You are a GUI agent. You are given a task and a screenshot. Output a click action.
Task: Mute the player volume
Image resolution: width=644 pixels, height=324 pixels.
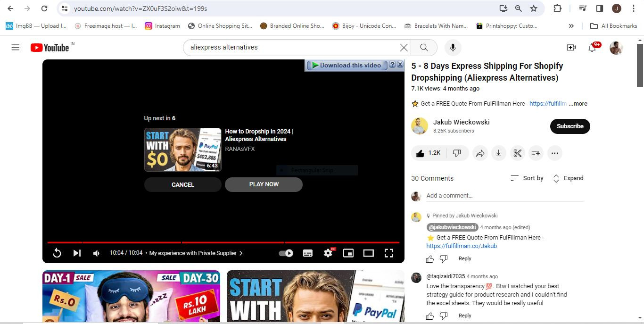[96, 253]
